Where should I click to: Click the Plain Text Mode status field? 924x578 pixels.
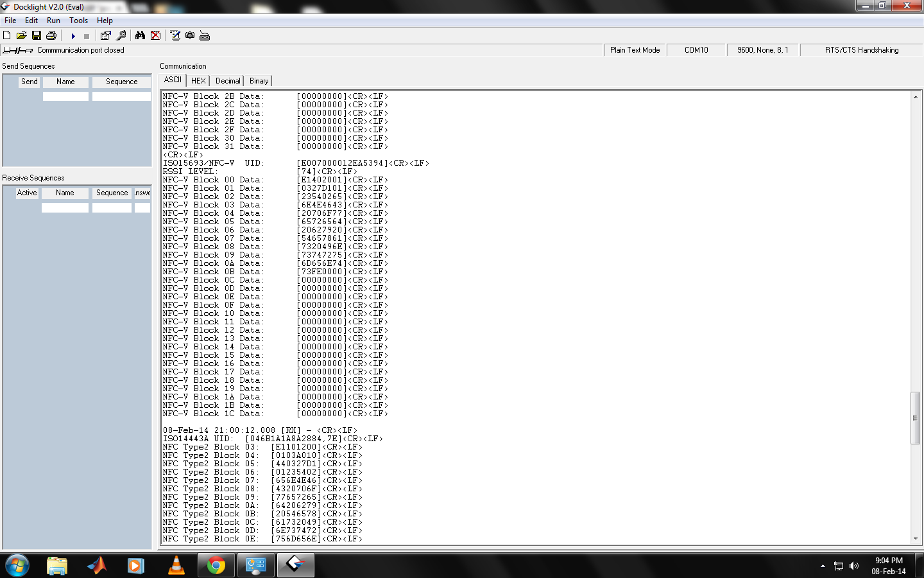click(635, 50)
